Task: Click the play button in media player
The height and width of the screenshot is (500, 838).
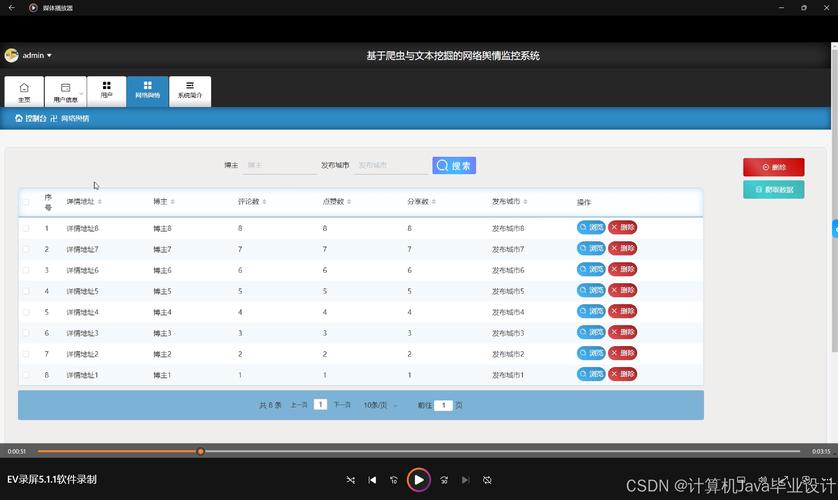Action: [x=419, y=480]
